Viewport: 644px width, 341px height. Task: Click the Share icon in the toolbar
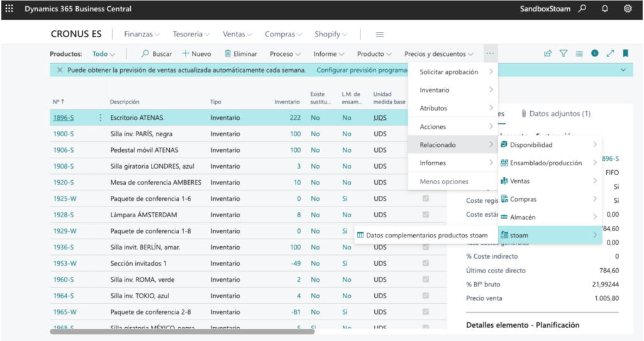[548, 53]
